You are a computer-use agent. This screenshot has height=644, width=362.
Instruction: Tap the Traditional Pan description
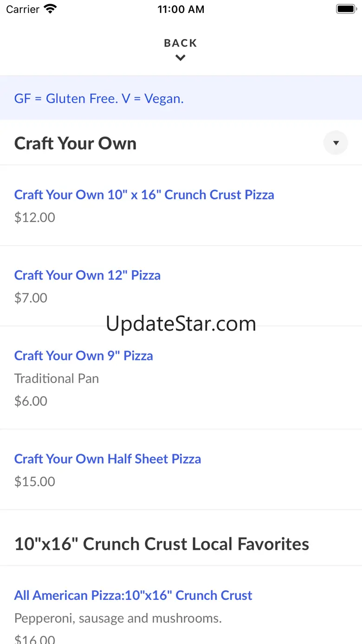[57, 378]
